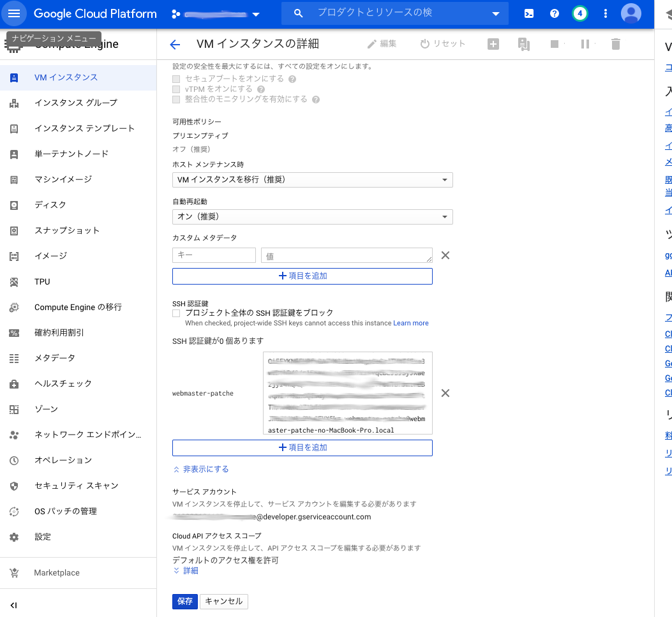Click back arrow to return to instances
This screenshot has width=672, height=617.
pos(174,44)
